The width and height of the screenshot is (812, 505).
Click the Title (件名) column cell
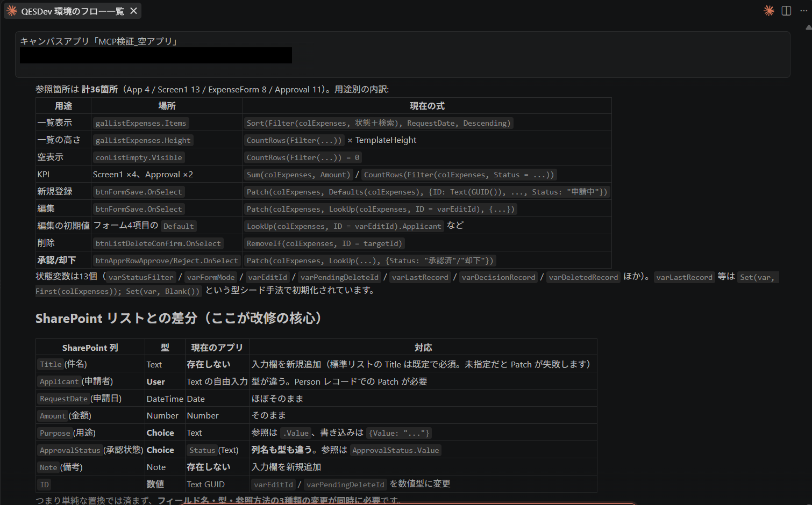coord(90,364)
